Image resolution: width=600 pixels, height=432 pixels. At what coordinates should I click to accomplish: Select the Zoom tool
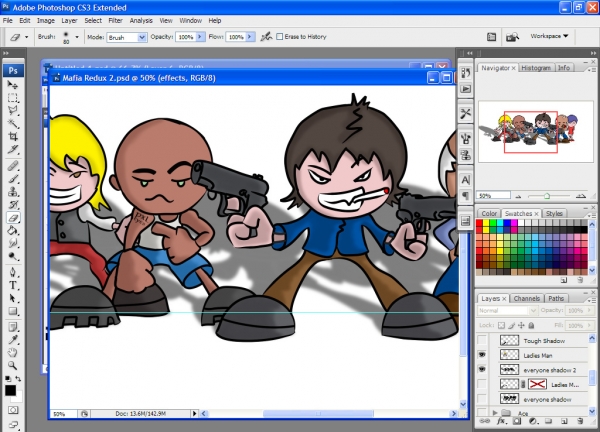point(13,366)
